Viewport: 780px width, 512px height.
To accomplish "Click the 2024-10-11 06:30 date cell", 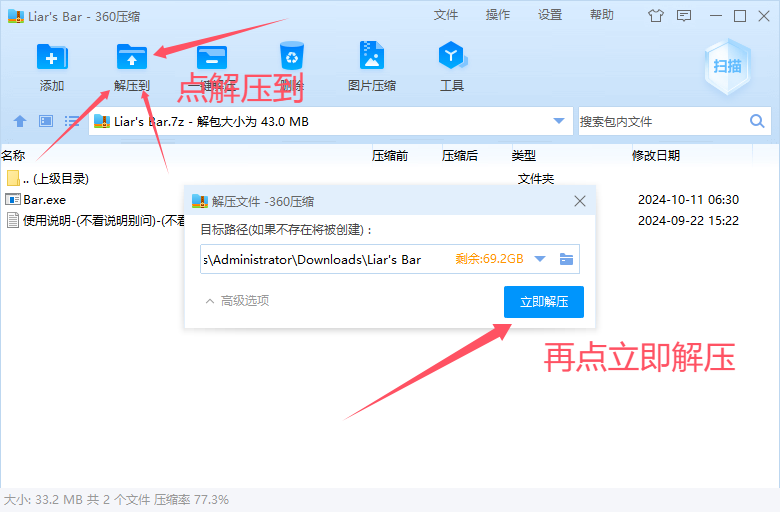I will coord(688,200).
